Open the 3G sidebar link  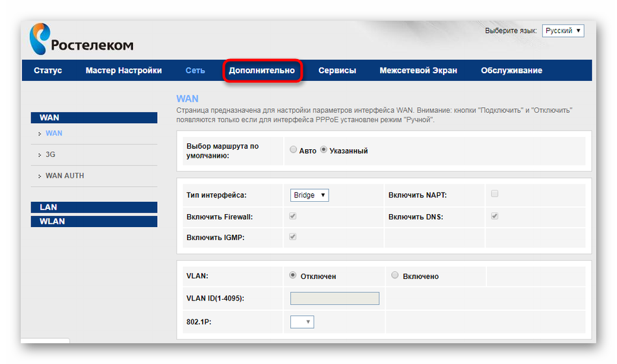click(x=50, y=155)
